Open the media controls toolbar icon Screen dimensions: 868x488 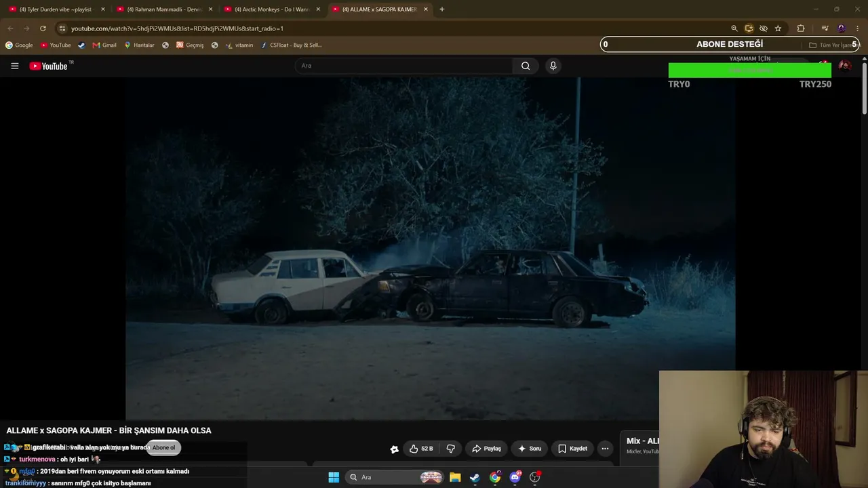click(825, 28)
